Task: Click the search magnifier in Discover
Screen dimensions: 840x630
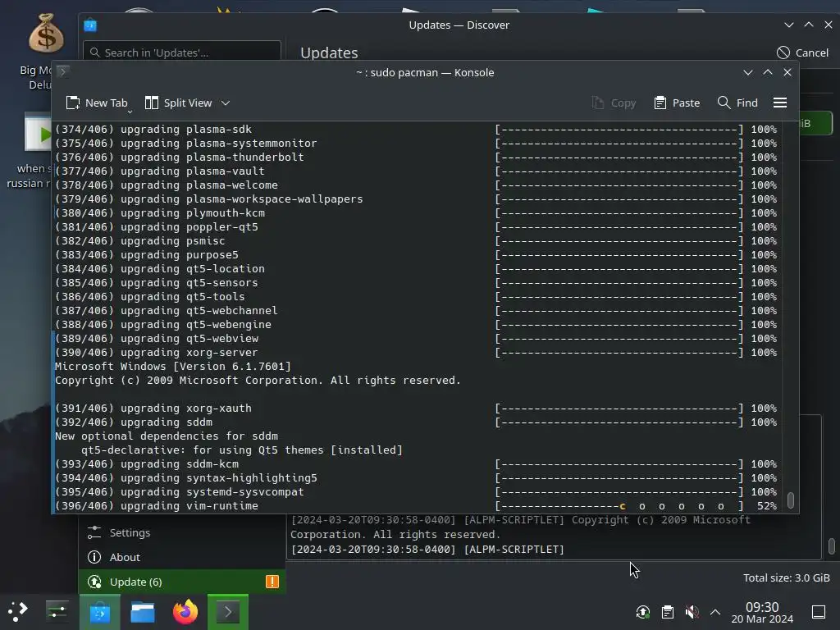Action: click(x=95, y=52)
